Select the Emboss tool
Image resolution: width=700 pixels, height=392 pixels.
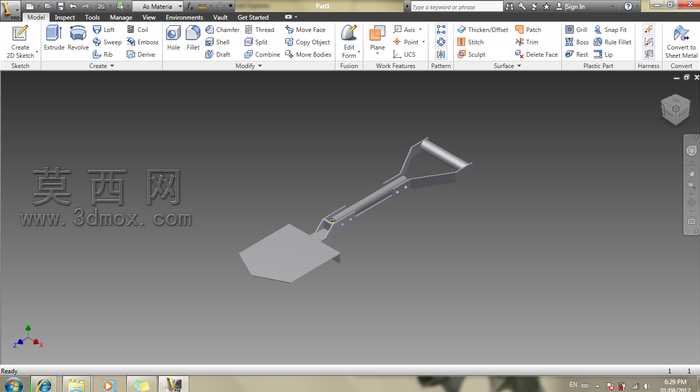pos(142,42)
